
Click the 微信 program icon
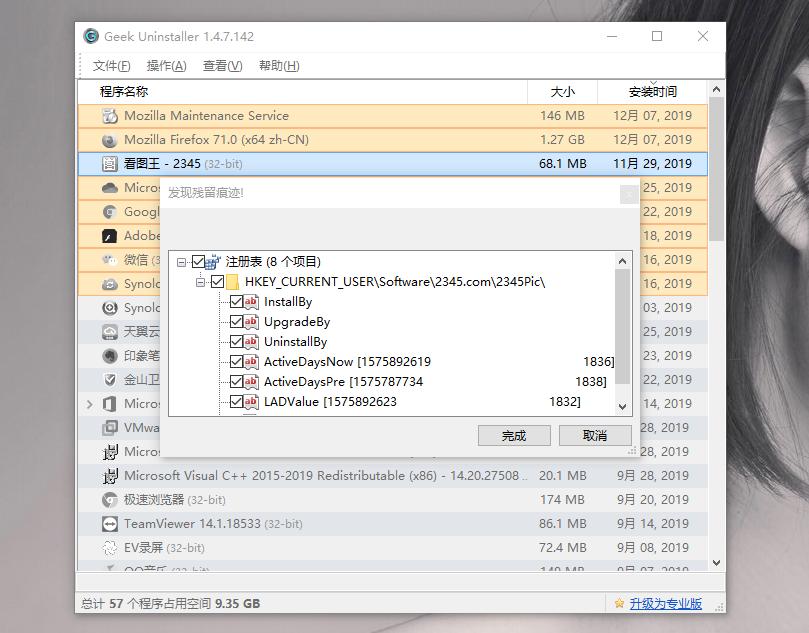(109, 260)
